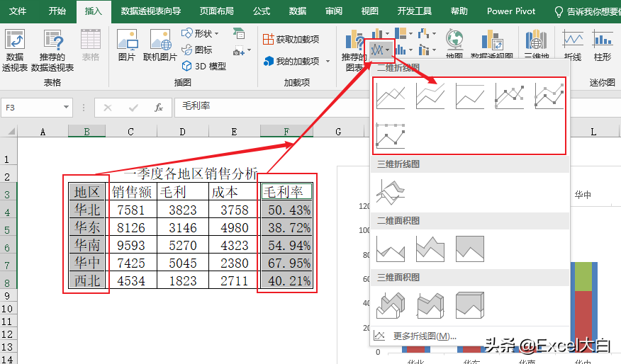Click the Tell Me search box

(588, 11)
